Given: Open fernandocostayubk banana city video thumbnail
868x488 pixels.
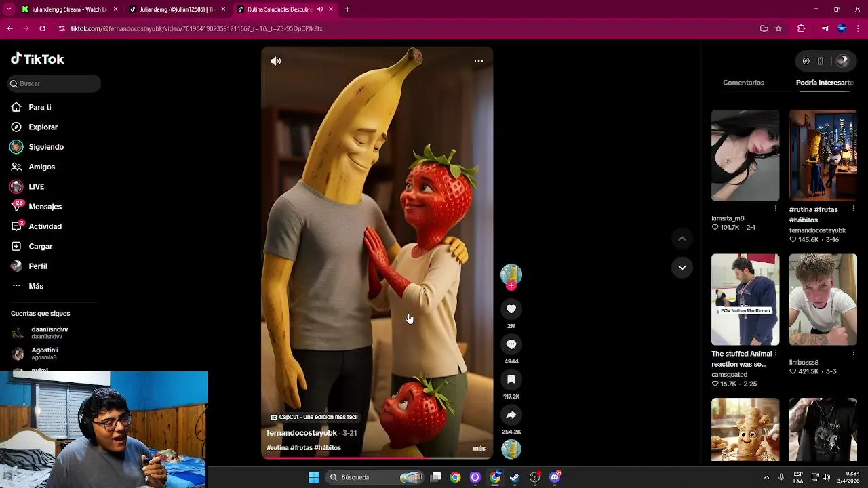Looking at the screenshot, I should pyautogui.click(x=823, y=155).
